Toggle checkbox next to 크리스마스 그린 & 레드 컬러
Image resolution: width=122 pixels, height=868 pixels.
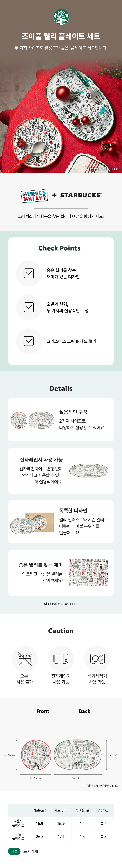click(x=29, y=341)
